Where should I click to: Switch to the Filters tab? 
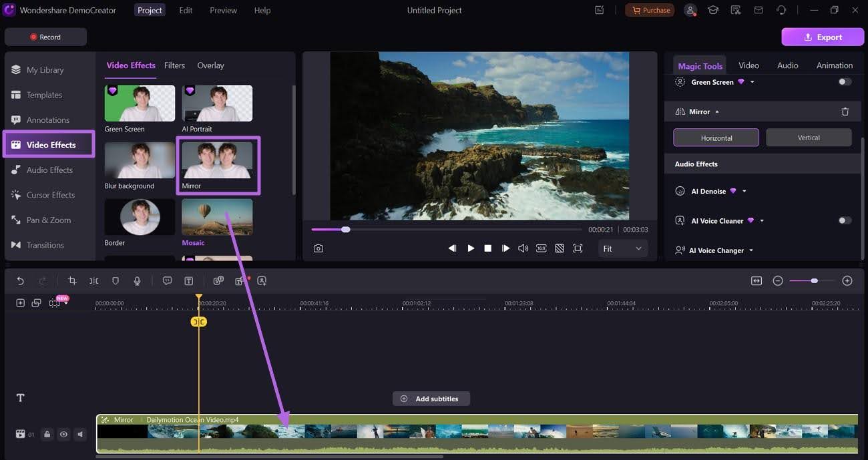(x=174, y=65)
